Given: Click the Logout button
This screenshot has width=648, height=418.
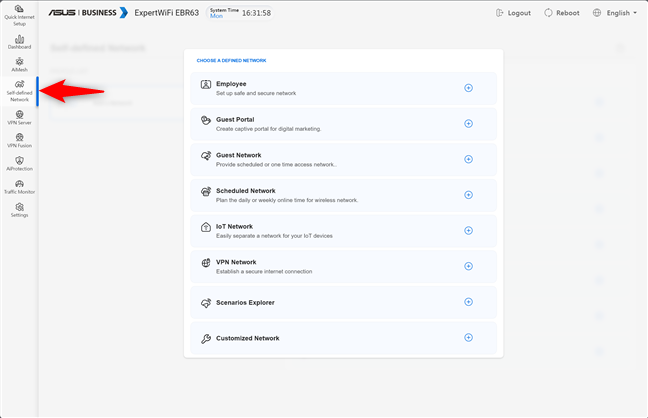Looking at the screenshot, I should [x=513, y=13].
